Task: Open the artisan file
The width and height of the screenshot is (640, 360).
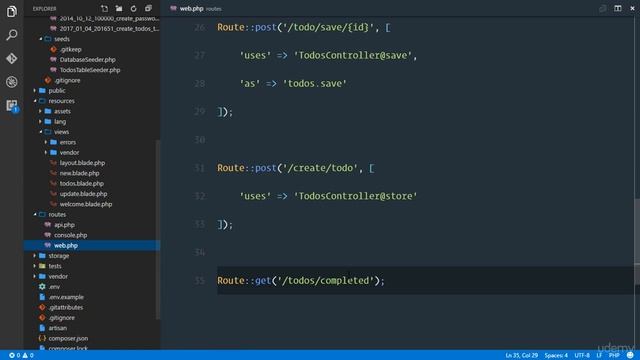Action: 58,328
